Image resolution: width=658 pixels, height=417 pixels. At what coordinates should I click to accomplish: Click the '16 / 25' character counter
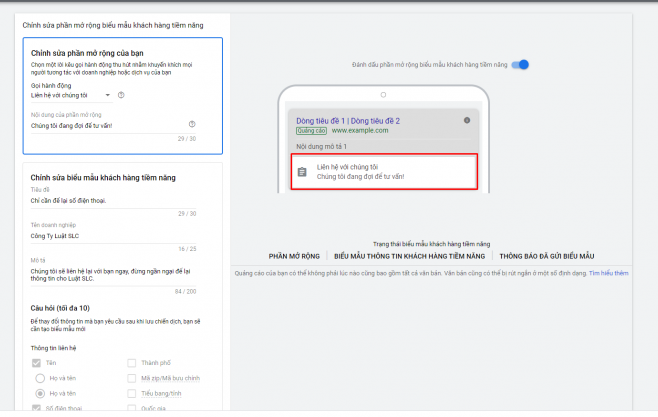tap(187, 249)
